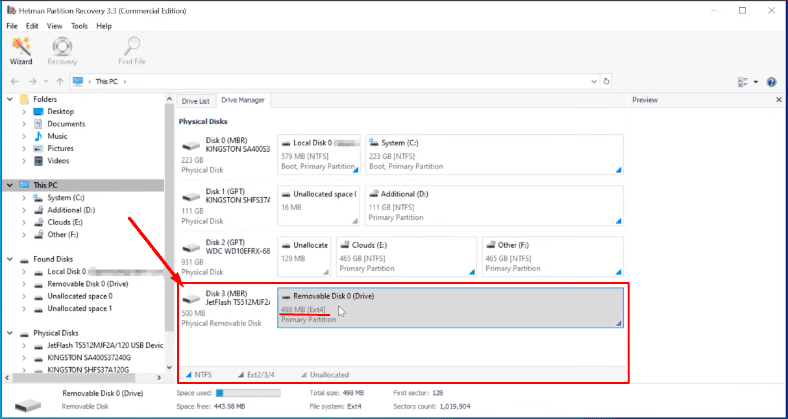
Task: Switch to the Drive List tab
Action: pos(196,101)
